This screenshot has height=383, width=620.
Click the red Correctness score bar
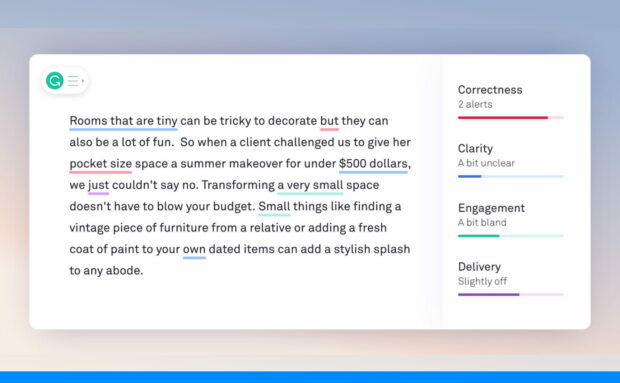510,117
